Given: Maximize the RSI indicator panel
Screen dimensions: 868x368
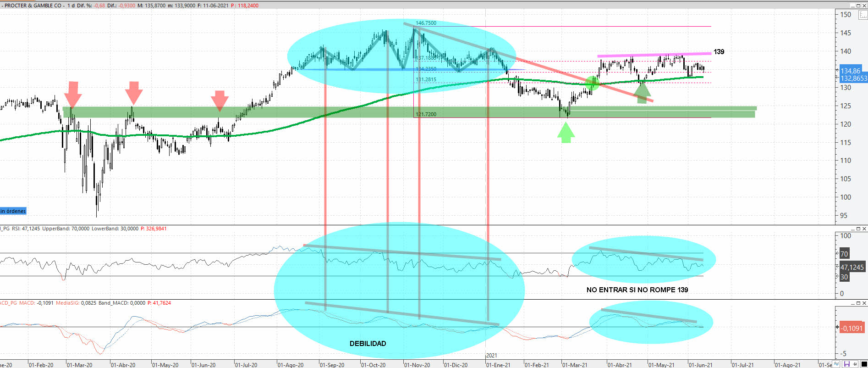Looking at the screenshot, I should pos(858,229).
